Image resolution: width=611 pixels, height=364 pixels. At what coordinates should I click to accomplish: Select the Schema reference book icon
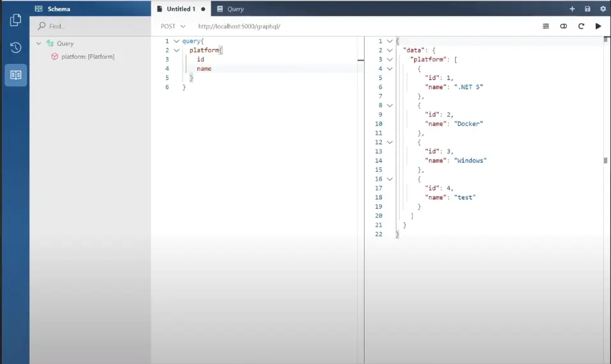15,75
